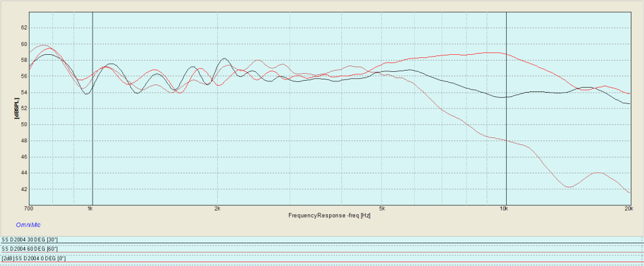This screenshot has height=266, width=644.
Task: Click the 700 Hz frequency axis label
Action: pyautogui.click(x=28, y=209)
